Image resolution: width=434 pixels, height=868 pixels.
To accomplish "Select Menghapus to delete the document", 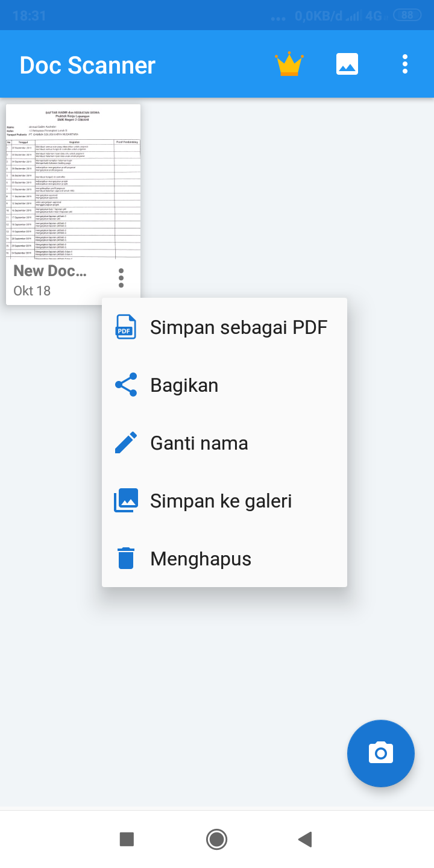I will [200, 558].
